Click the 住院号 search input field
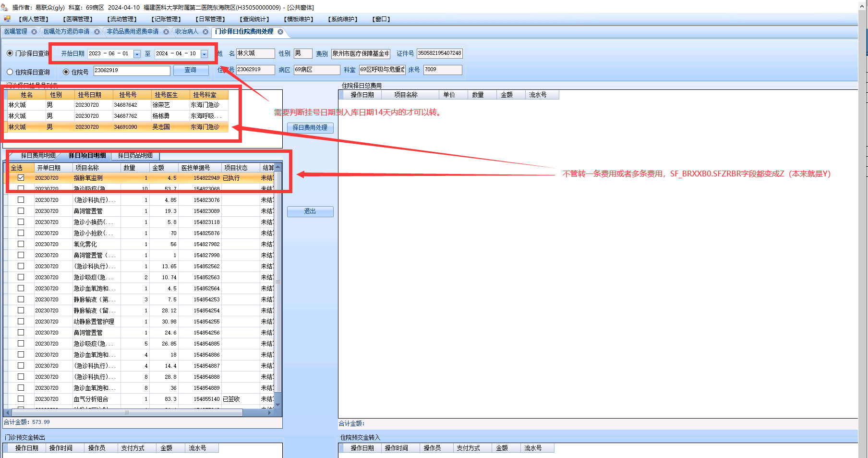The height and width of the screenshot is (458, 868). pos(132,71)
